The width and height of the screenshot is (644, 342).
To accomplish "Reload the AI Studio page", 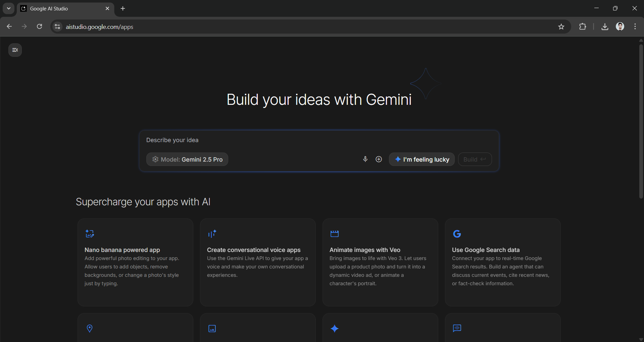I will point(39,27).
